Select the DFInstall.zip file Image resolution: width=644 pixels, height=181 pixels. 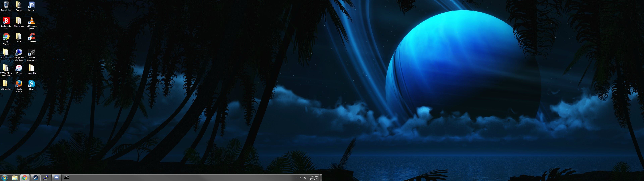tap(6, 84)
